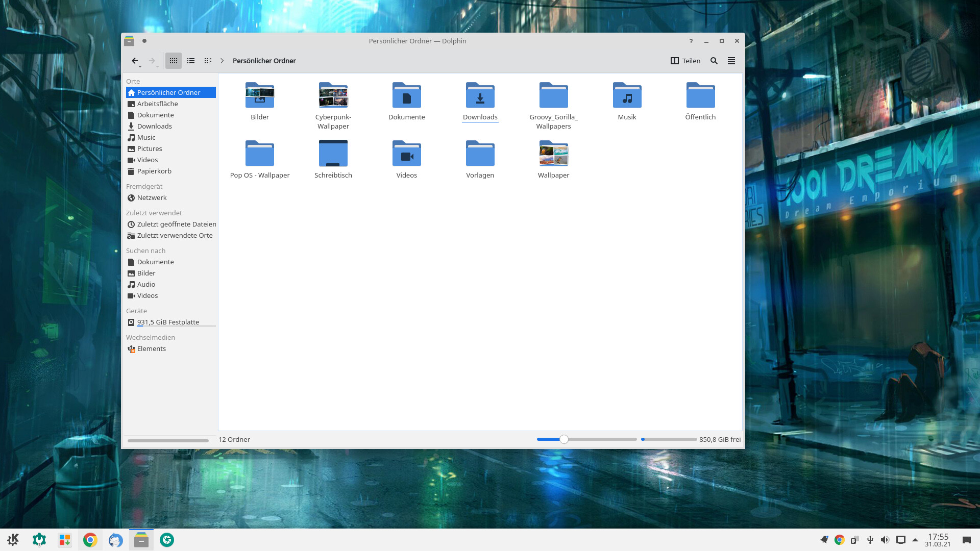Open the Dolphin hamburger control menu
Viewport: 980px width, 551px height.
pyautogui.click(x=731, y=61)
